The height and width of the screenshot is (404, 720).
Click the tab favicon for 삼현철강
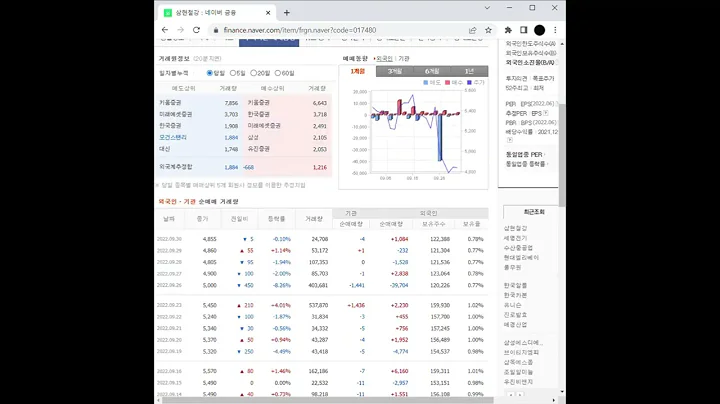pos(168,13)
